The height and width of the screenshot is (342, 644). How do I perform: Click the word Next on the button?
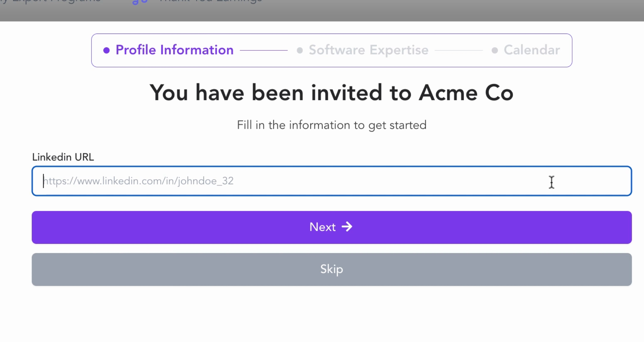[x=322, y=227]
